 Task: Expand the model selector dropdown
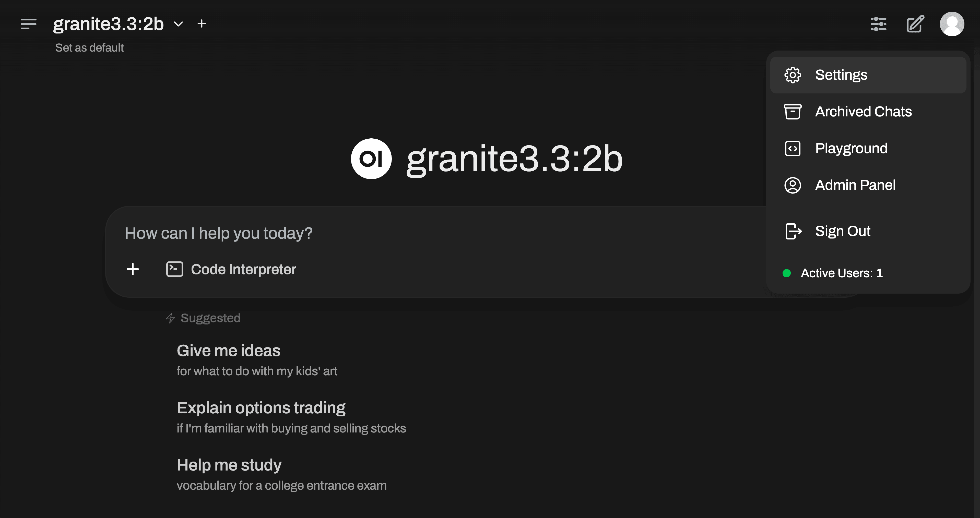pyautogui.click(x=179, y=23)
